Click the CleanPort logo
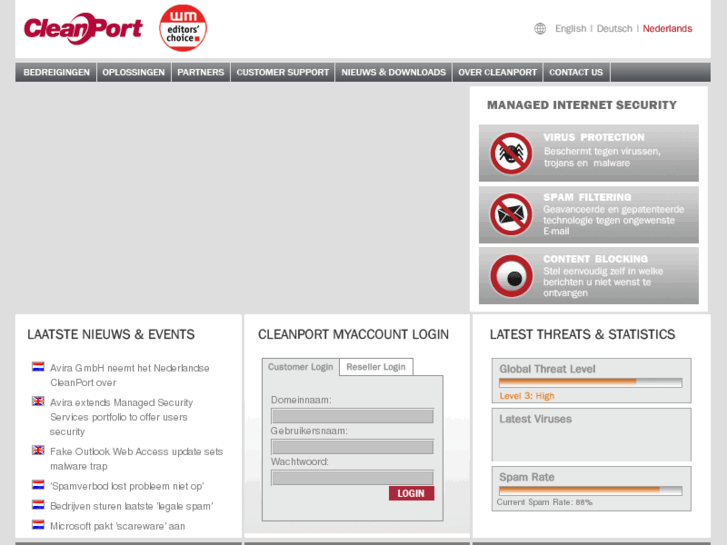The width and height of the screenshot is (727, 545). pyautogui.click(x=83, y=28)
